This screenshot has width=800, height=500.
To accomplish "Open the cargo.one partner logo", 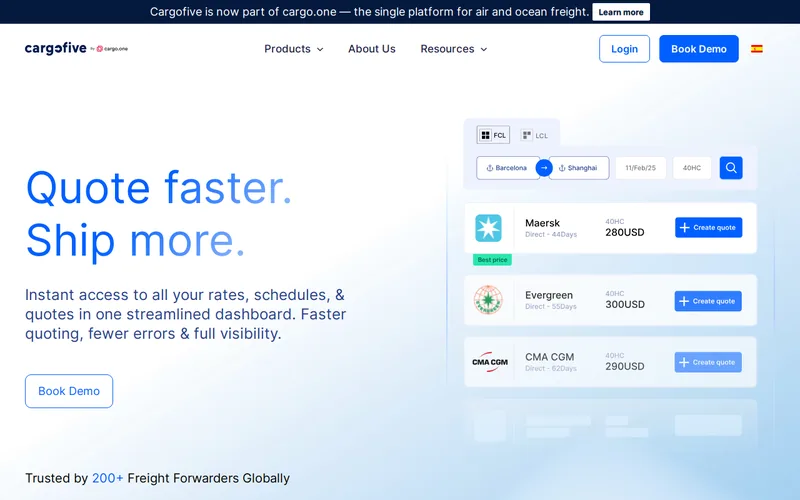I will (x=112, y=49).
